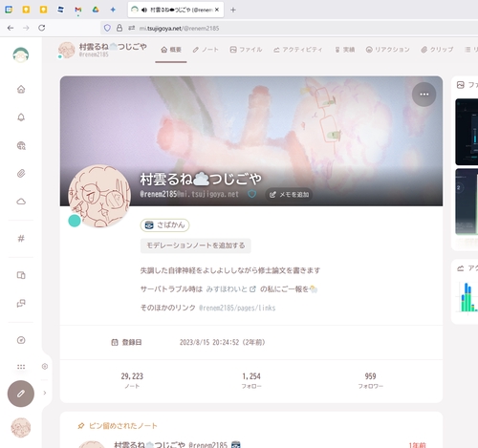Image resolution: width=478 pixels, height=448 pixels.
Task: Click モデレーションノートを追加する button
Action: (196, 245)
